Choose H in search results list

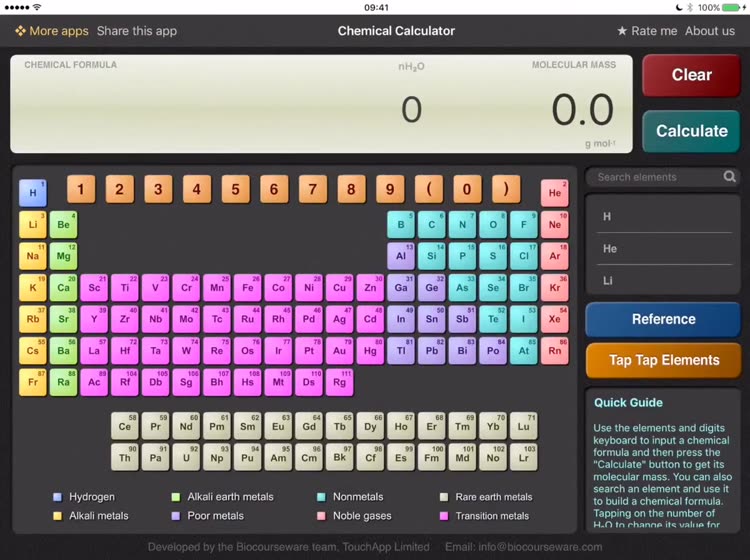point(664,217)
